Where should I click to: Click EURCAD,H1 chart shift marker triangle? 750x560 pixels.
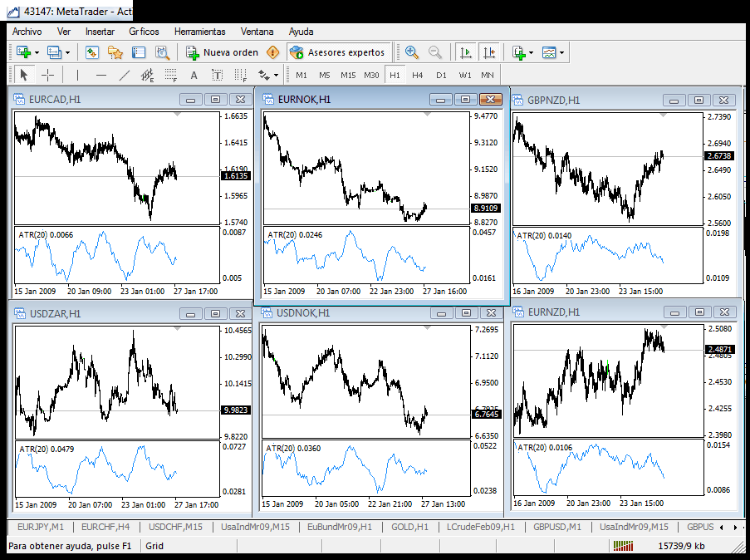[x=178, y=115]
